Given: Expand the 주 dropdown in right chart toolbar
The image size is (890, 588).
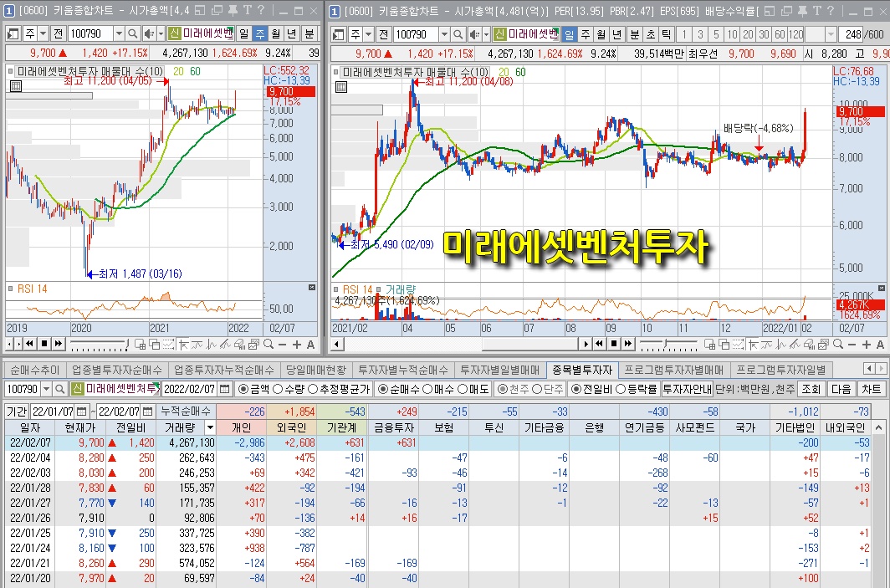Looking at the screenshot, I should coord(368,34).
